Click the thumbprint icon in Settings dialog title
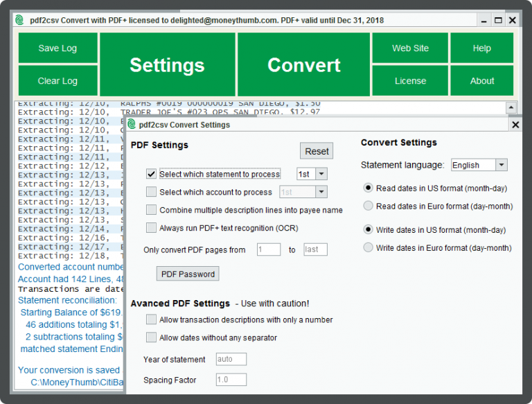 (x=132, y=125)
